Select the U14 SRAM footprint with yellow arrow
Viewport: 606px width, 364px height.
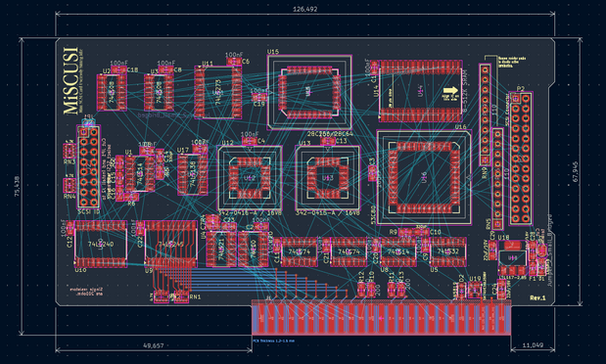(x=421, y=91)
